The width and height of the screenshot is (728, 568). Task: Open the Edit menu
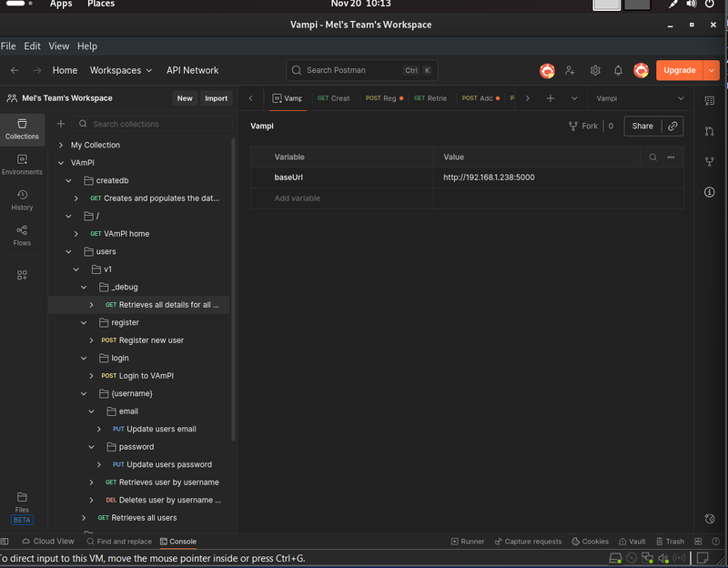point(32,46)
